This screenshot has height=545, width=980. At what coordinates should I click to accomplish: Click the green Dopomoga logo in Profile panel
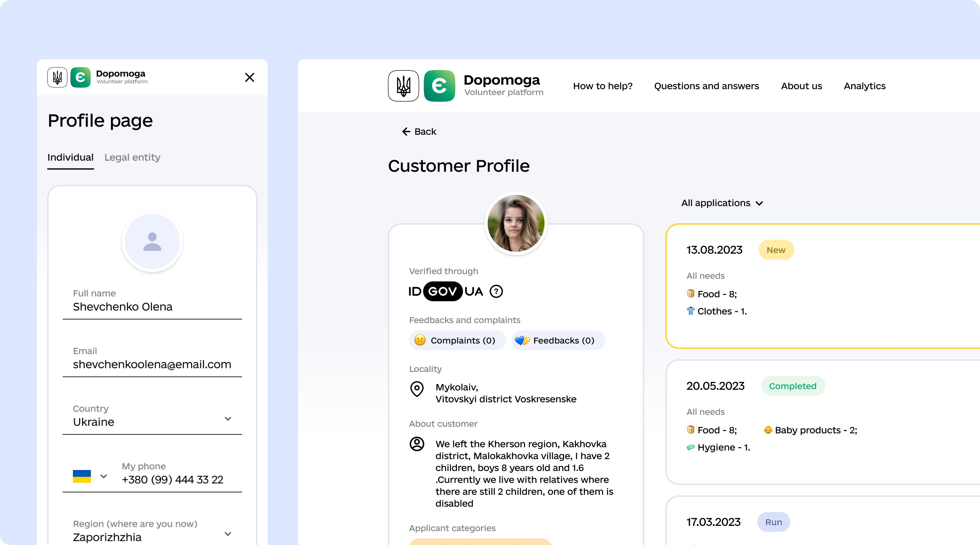(x=80, y=78)
